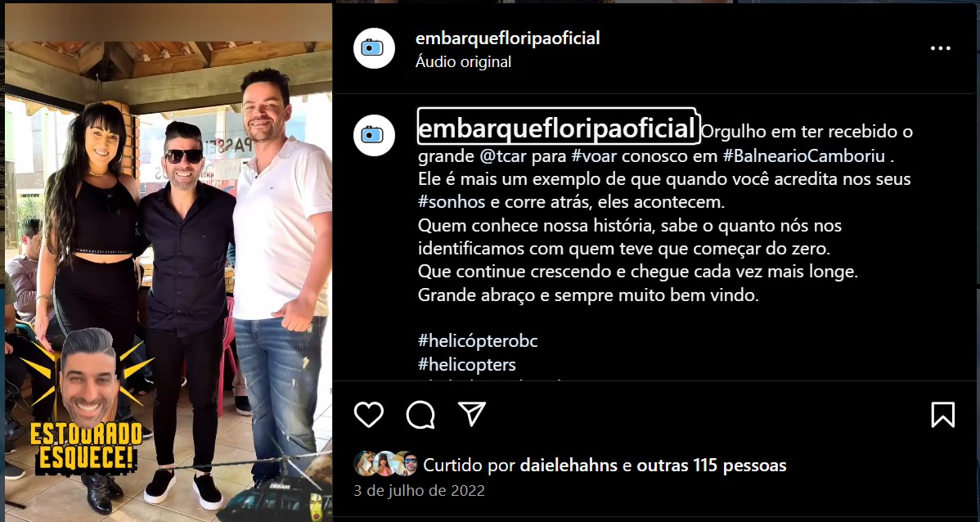Open the #voar hashtag
Image resolution: width=980 pixels, height=522 pixels.
click(594, 155)
